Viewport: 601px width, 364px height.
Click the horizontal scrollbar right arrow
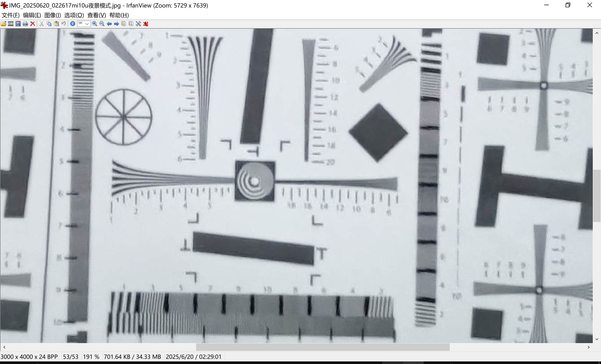(589, 347)
